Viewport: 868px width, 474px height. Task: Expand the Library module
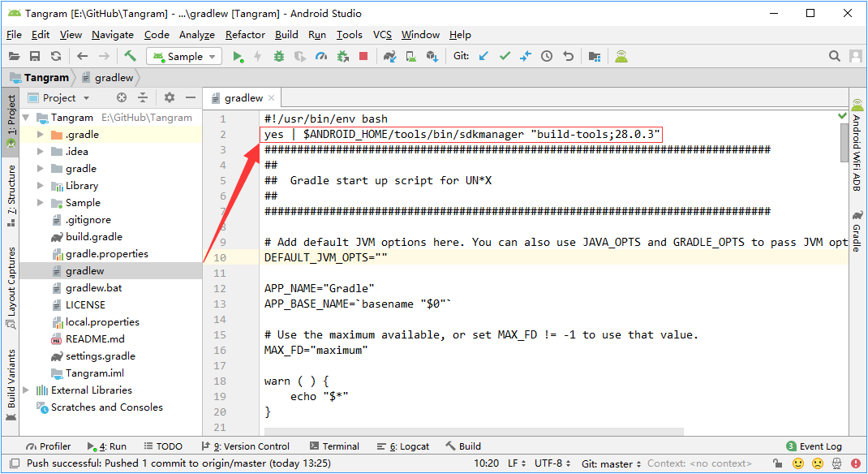40,186
